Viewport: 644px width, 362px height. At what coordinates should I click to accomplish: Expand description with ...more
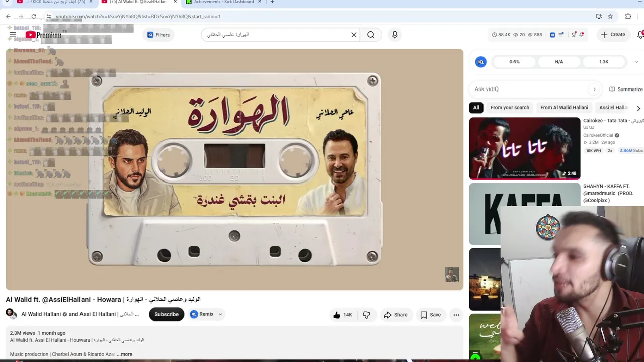124,354
